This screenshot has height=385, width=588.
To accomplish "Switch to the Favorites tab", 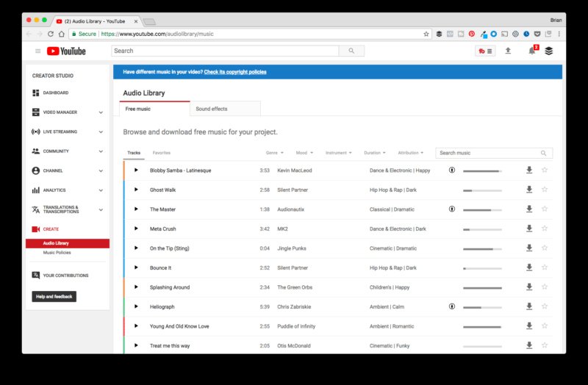I will [x=162, y=153].
